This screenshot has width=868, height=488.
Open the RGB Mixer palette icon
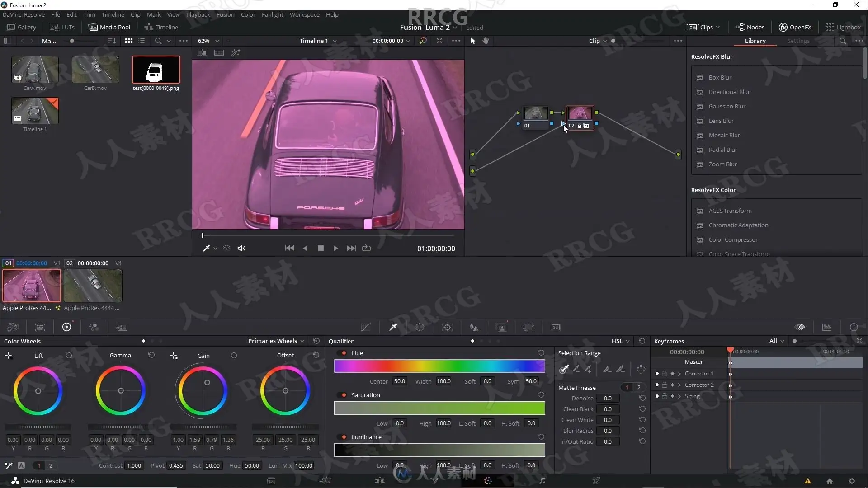pyautogui.click(x=94, y=327)
